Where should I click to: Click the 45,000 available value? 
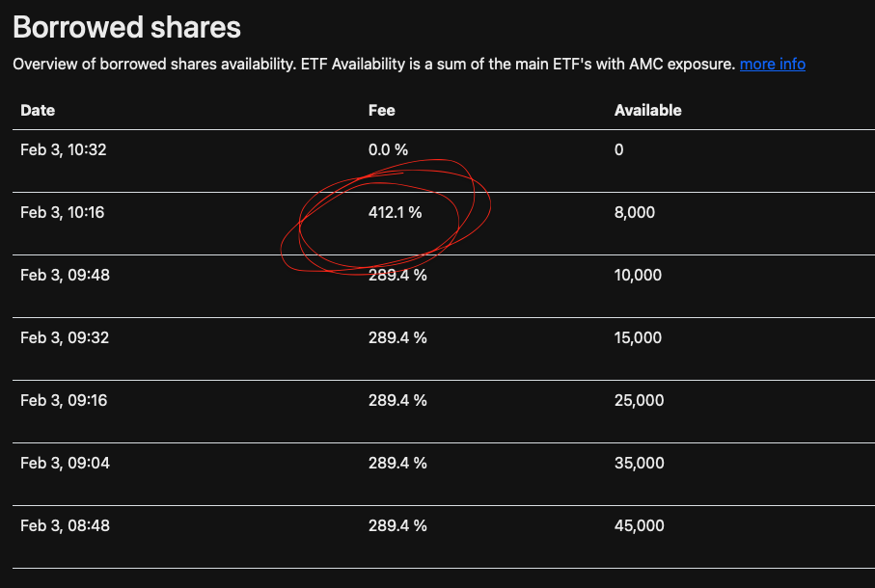pyautogui.click(x=639, y=526)
